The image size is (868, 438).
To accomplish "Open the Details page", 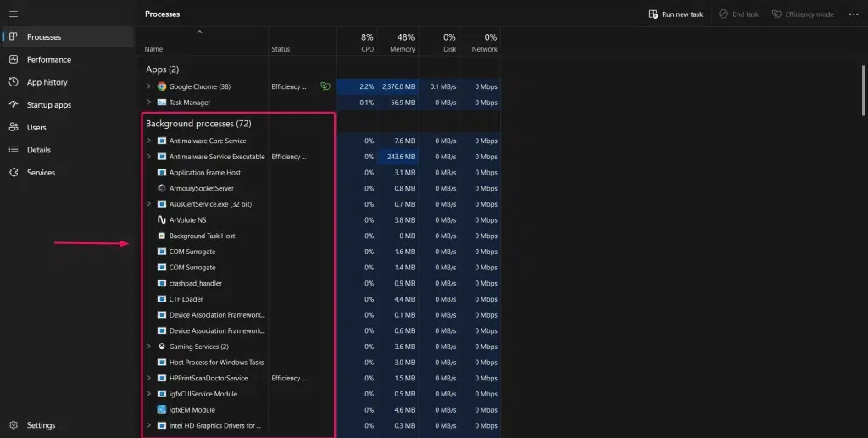I will 68,150.
